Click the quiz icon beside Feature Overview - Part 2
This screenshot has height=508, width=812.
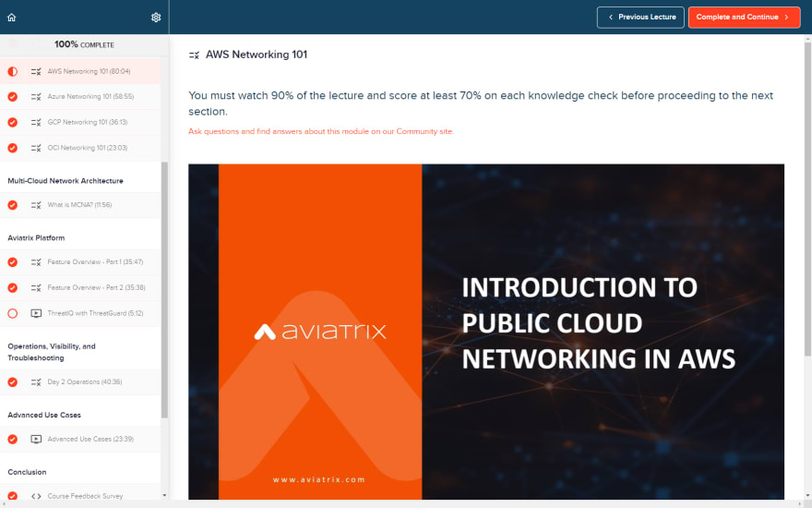[36, 287]
